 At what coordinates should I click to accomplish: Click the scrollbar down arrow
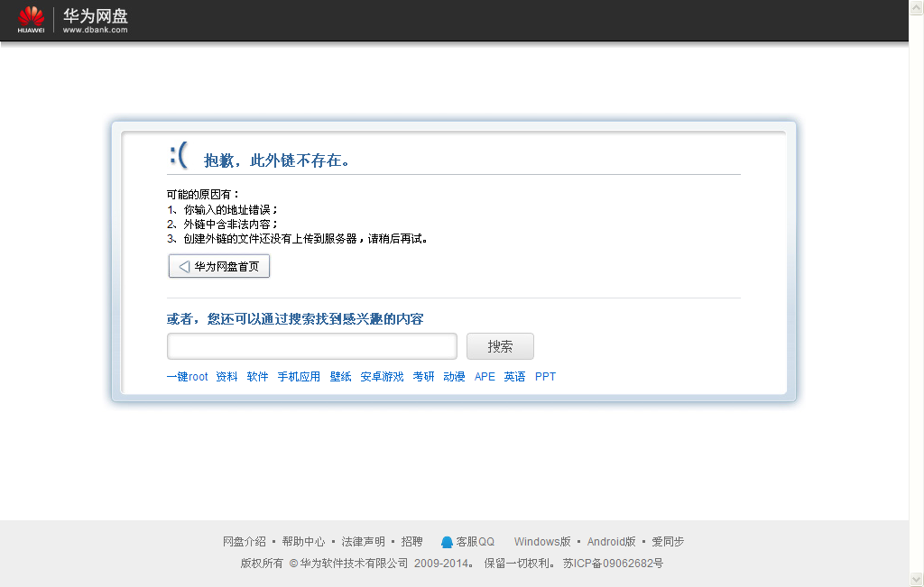(917, 579)
